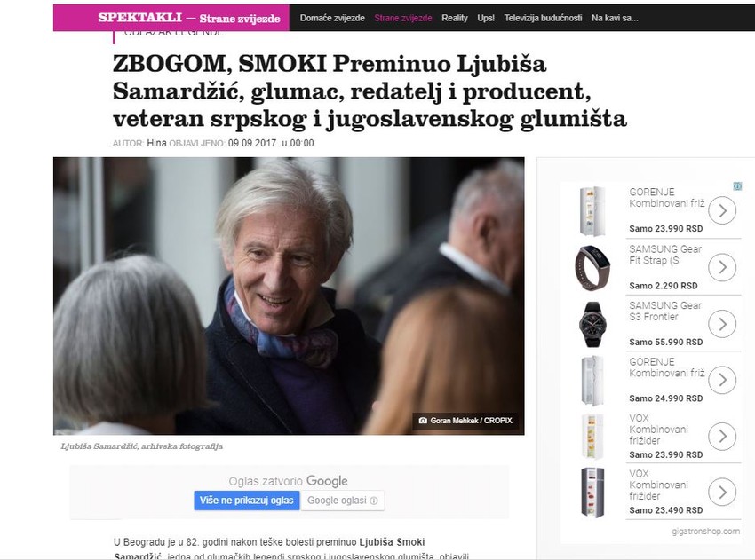Open the SPEKTAKLI section logo
Screen dimensions: 755x560
(x=140, y=18)
